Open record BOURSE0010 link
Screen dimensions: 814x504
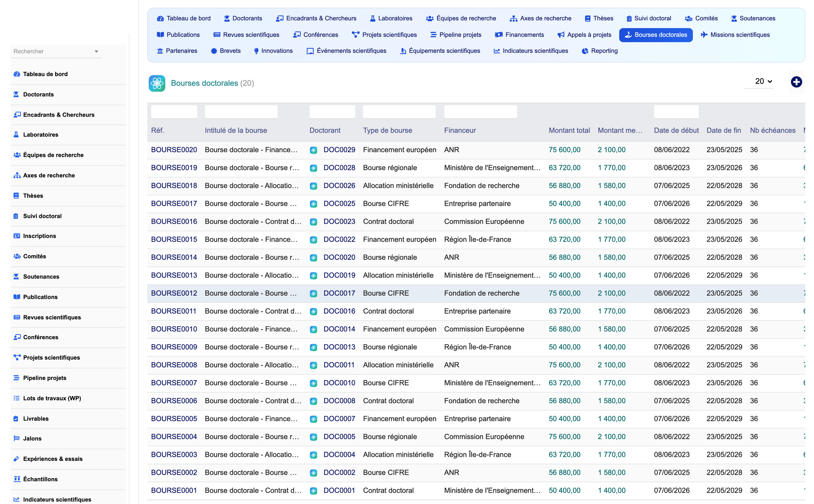tap(174, 329)
